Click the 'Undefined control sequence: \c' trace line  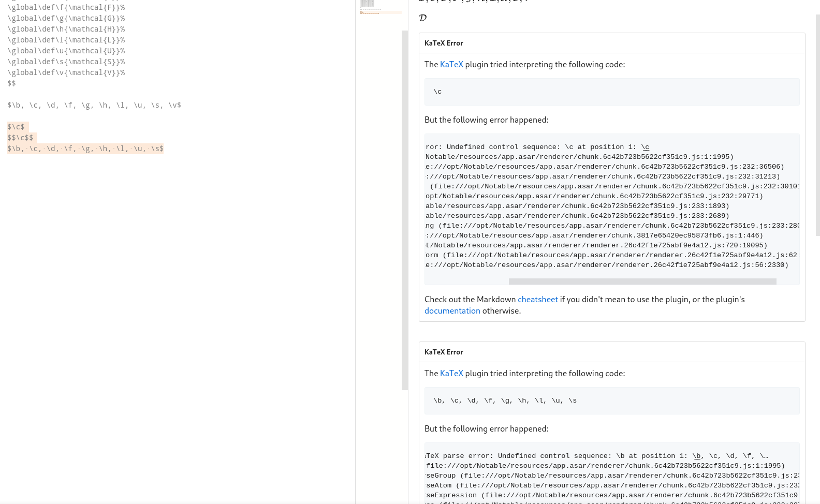pos(537,147)
